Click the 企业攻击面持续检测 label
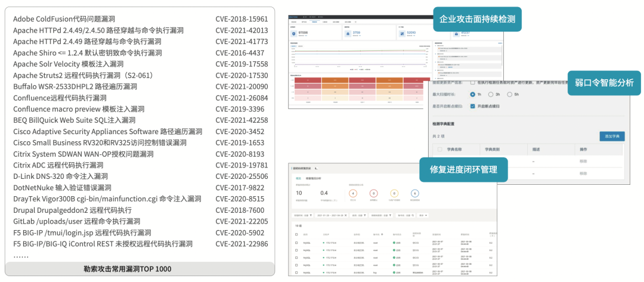The width and height of the screenshot is (644, 282). [477, 19]
